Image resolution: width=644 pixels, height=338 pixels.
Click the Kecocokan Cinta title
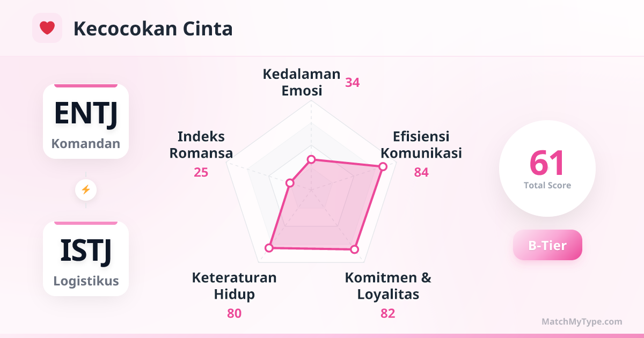pyautogui.click(x=153, y=29)
